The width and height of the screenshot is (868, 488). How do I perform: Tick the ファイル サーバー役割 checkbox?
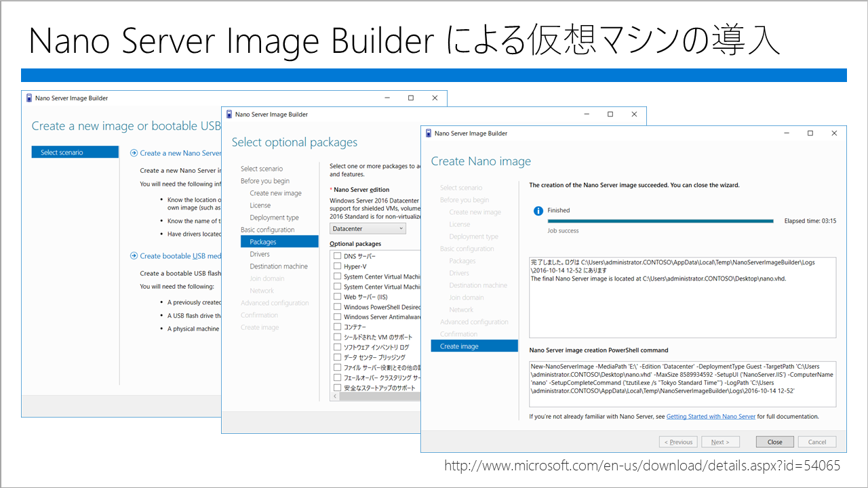(337, 367)
